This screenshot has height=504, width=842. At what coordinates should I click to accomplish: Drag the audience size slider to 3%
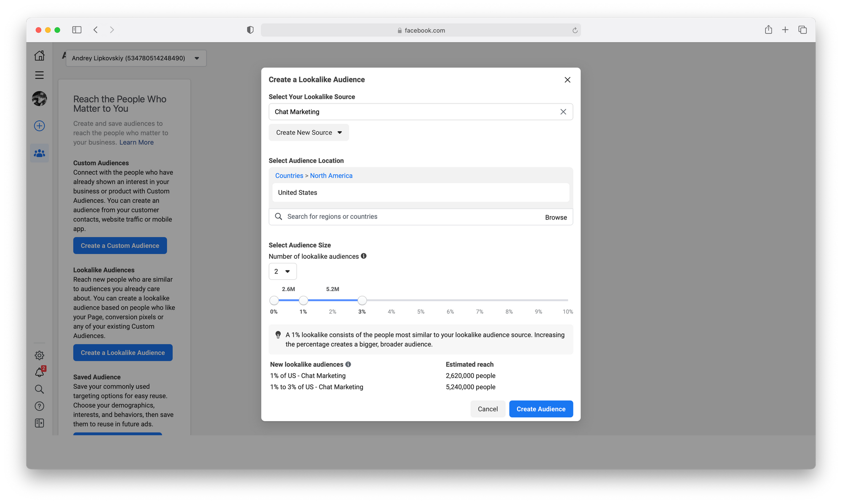pos(361,300)
